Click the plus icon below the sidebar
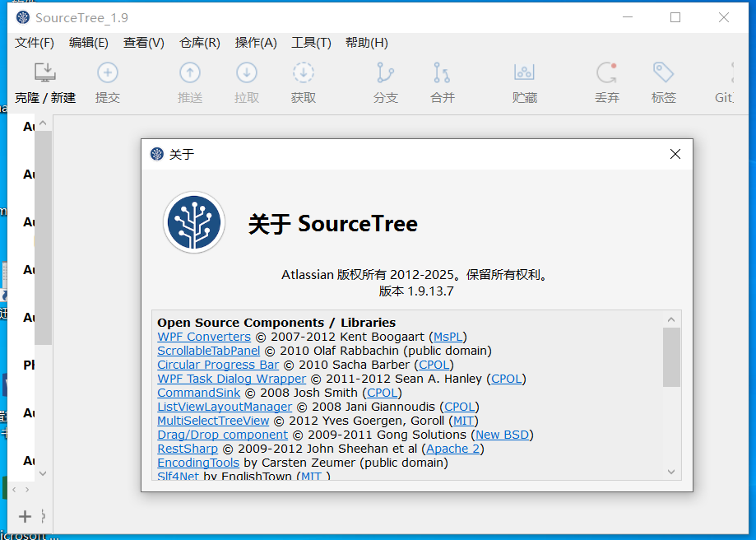Viewport: 756px width, 540px height. (x=25, y=516)
